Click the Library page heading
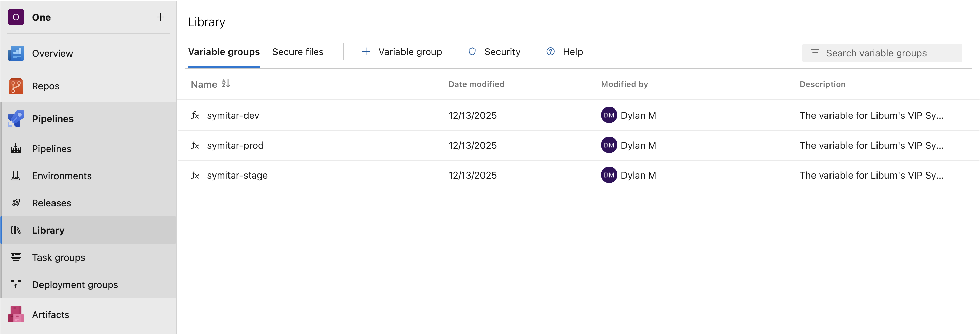The width and height of the screenshot is (980, 334). pyautogui.click(x=207, y=22)
